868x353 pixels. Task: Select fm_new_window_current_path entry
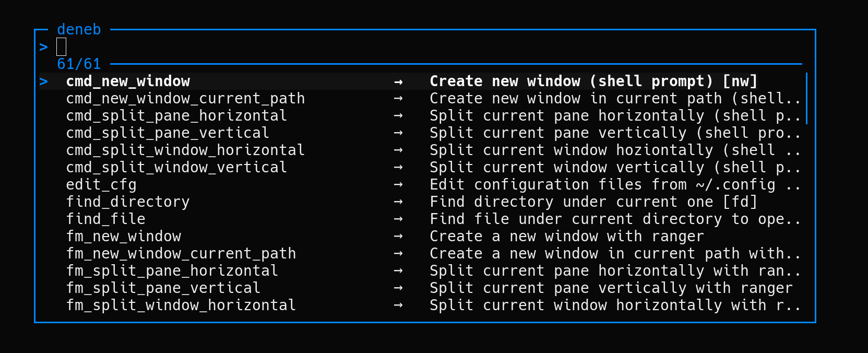(x=181, y=253)
